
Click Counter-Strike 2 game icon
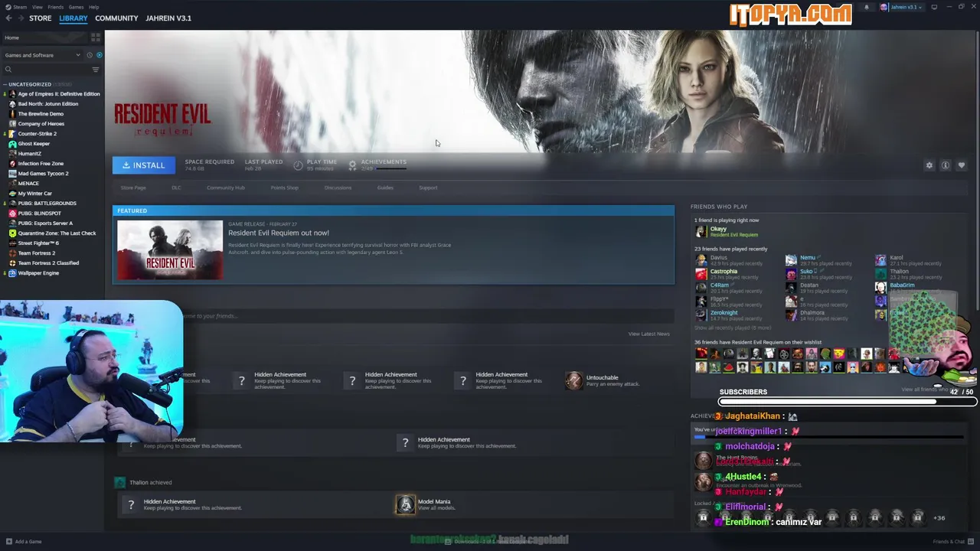[12, 134]
